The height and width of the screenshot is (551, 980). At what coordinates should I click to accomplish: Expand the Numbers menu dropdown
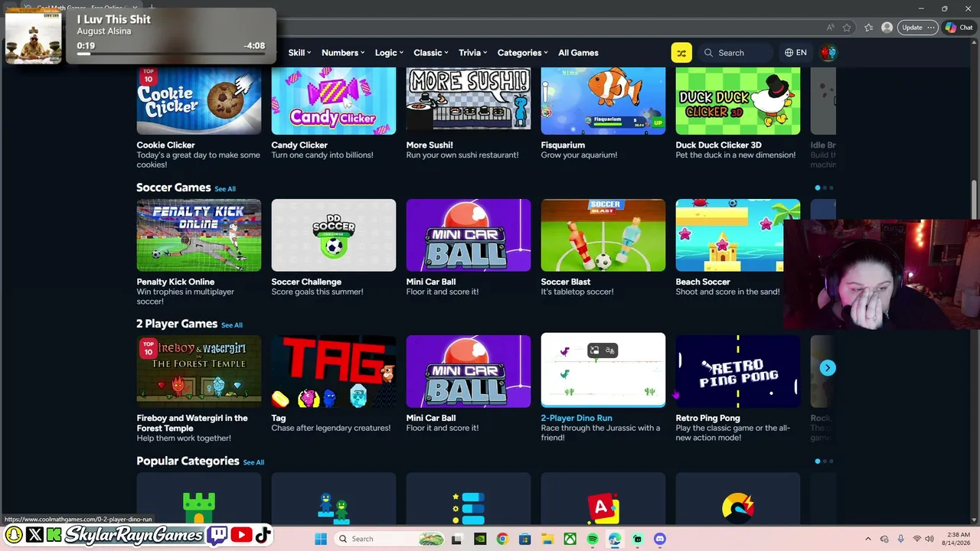point(343,53)
